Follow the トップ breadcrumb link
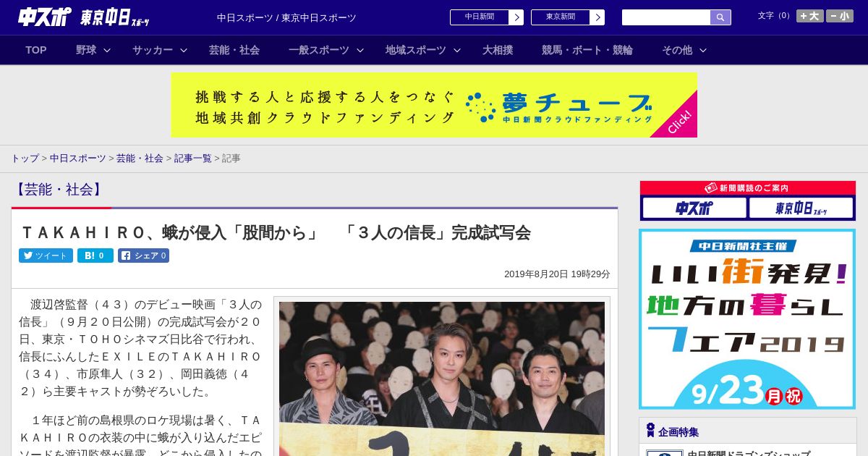Image resolution: width=868 pixels, height=456 pixels. 25,158
